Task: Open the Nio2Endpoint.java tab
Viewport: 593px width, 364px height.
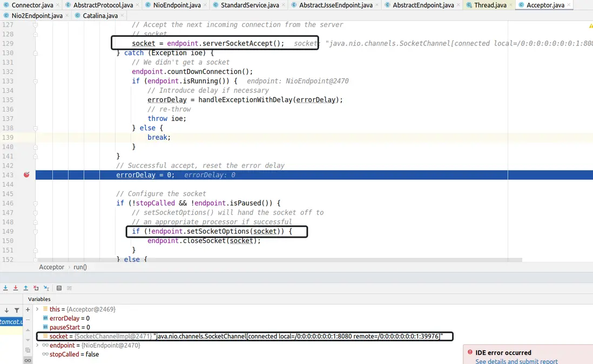Action: 37,16
